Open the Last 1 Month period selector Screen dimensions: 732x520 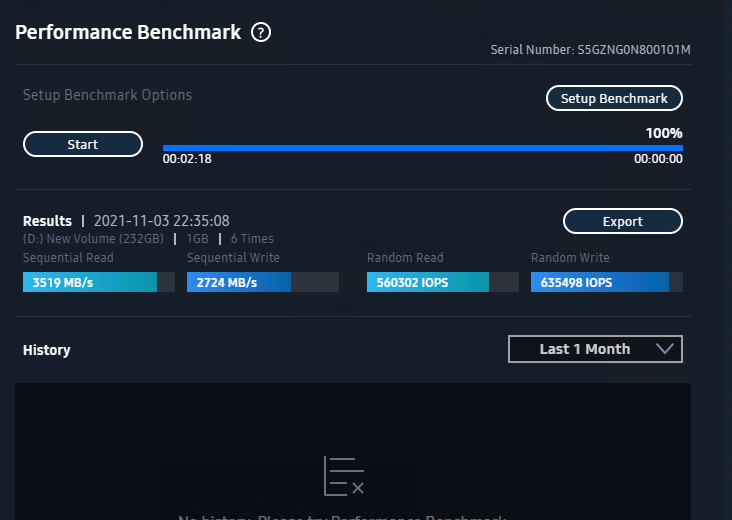pyautogui.click(x=595, y=349)
